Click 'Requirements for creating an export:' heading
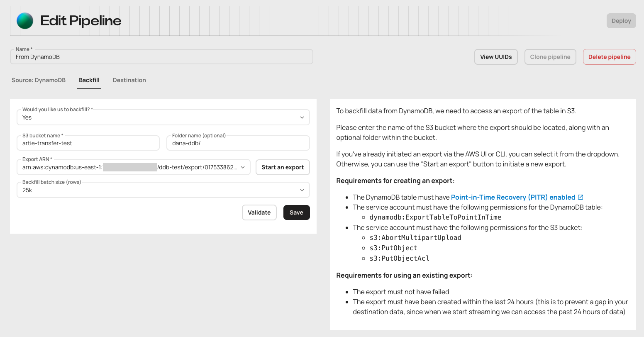Image resolution: width=644 pixels, height=337 pixels. coord(395,181)
